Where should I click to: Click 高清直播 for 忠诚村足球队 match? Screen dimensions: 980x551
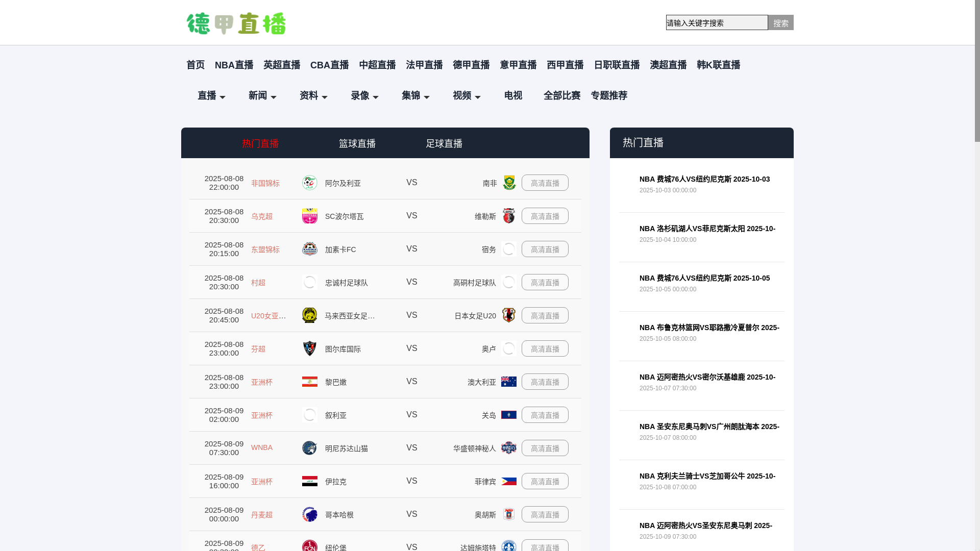point(545,282)
